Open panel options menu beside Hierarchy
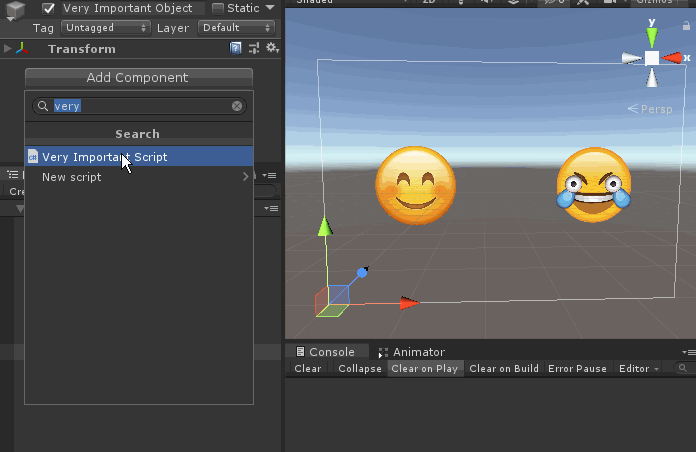 coord(269,175)
